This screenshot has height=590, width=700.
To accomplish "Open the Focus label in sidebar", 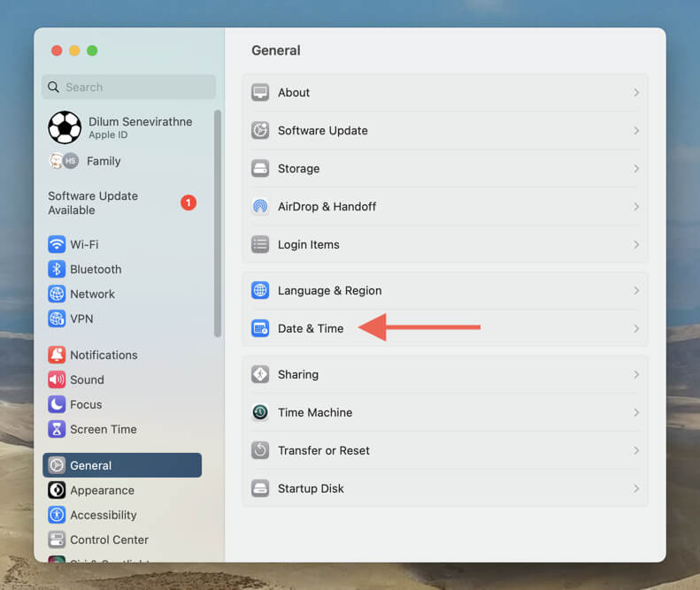I will 86,404.
